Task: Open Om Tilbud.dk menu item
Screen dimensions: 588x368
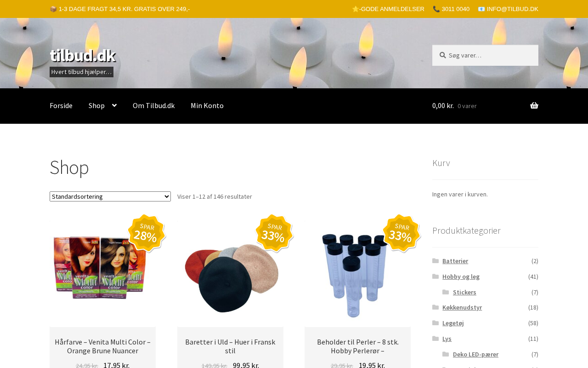Action: (154, 106)
